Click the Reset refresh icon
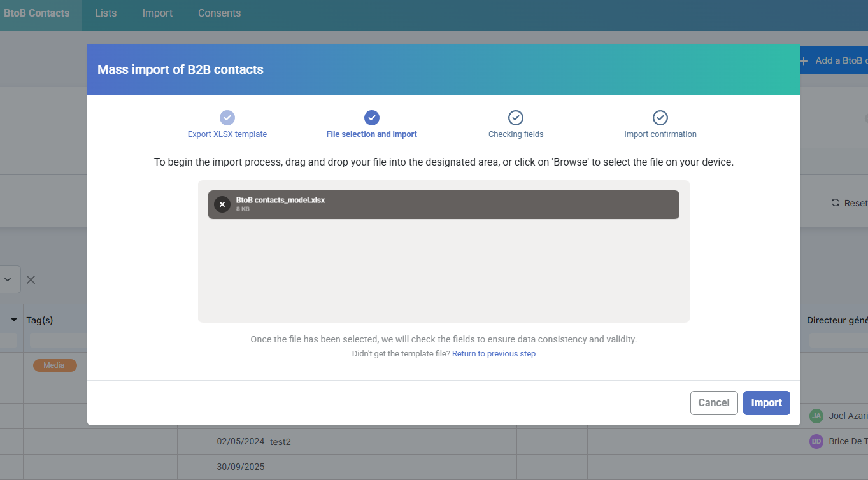868x480 pixels. [835, 202]
